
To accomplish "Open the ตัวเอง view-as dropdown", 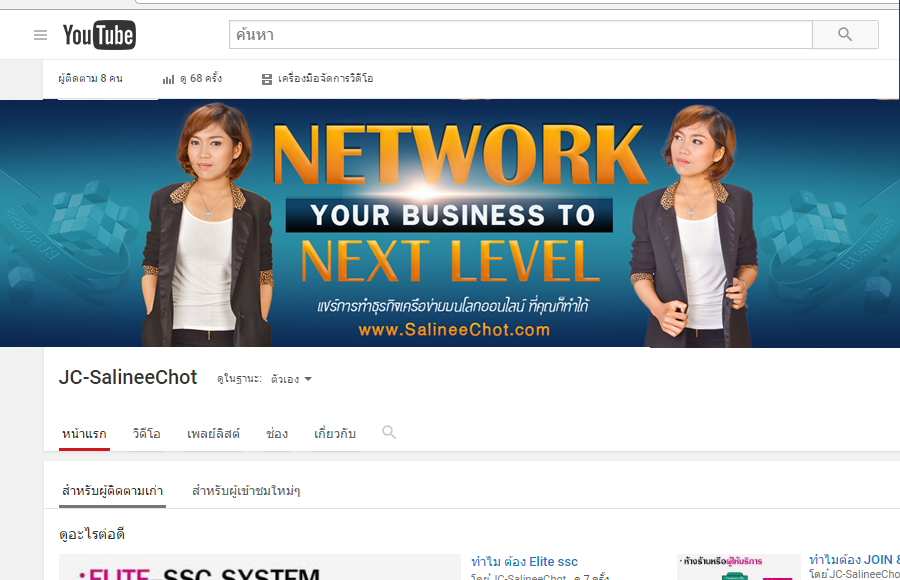I will click(292, 379).
